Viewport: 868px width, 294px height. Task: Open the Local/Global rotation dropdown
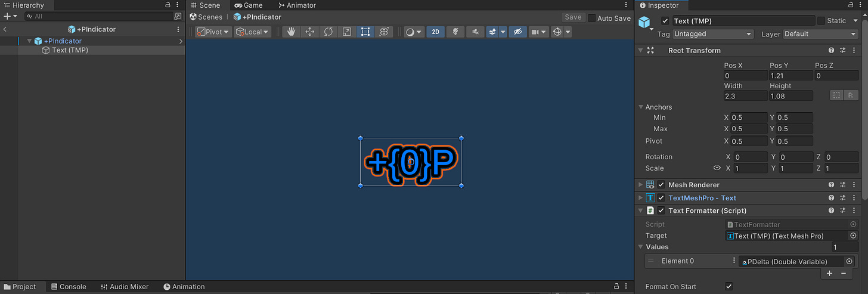click(x=252, y=32)
